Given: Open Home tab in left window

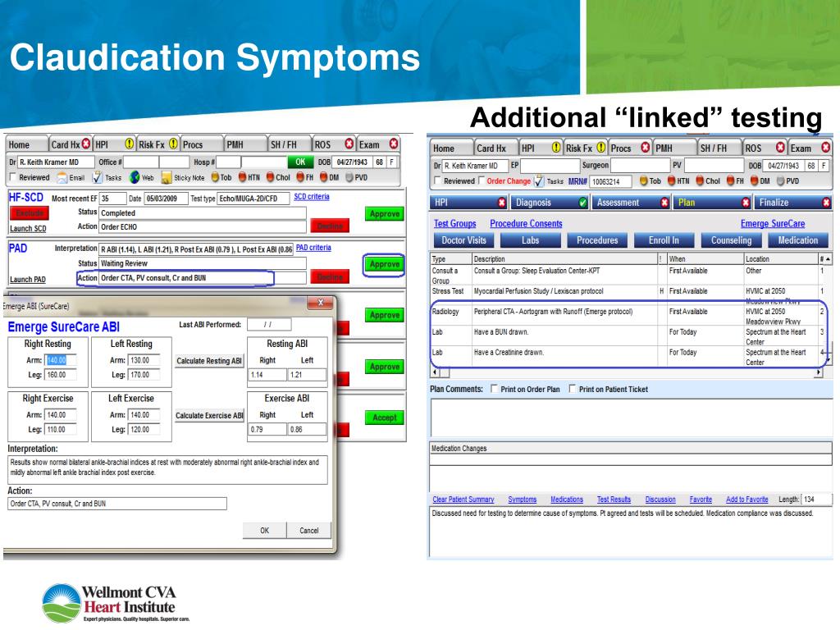Looking at the screenshot, I should pyautogui.click(x=26, y=144).
